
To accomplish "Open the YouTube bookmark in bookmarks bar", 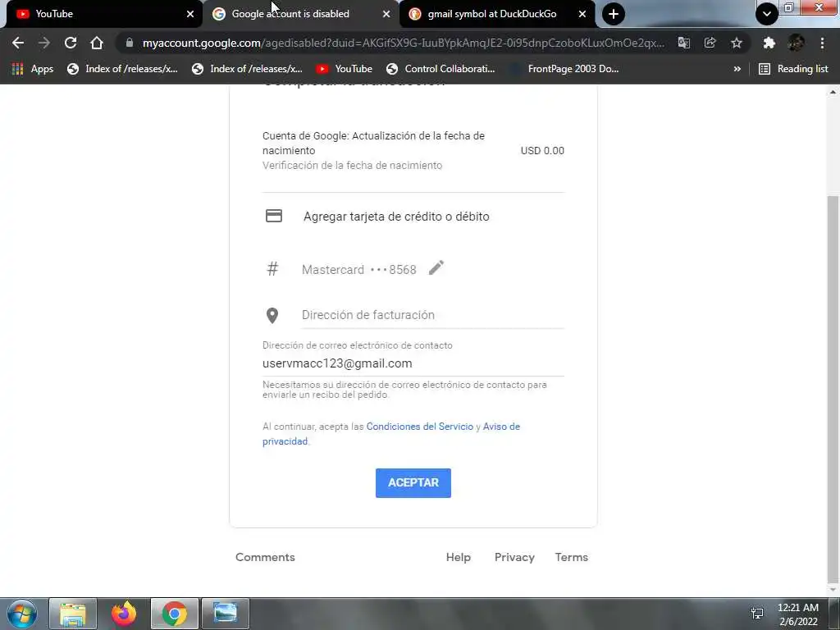I will (x=344, y=69).
